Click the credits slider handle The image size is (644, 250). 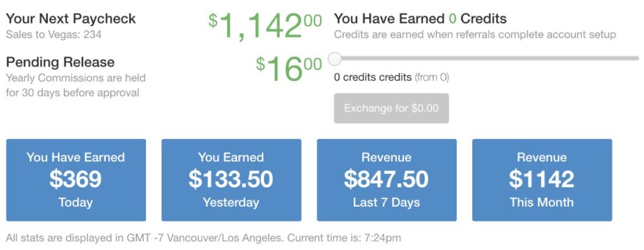click(335, 58)
